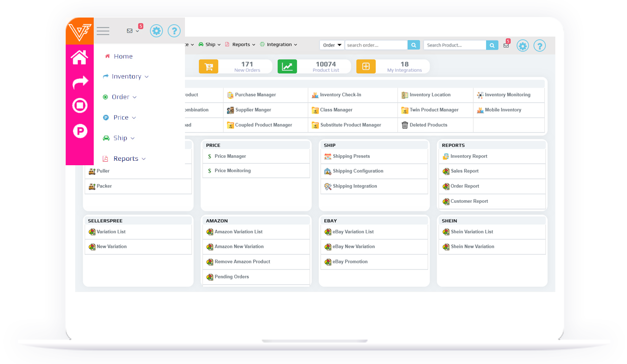Open the Price Manager link
Image resolution: width=627 pixels, height=364 pixels.
[231, 156]
